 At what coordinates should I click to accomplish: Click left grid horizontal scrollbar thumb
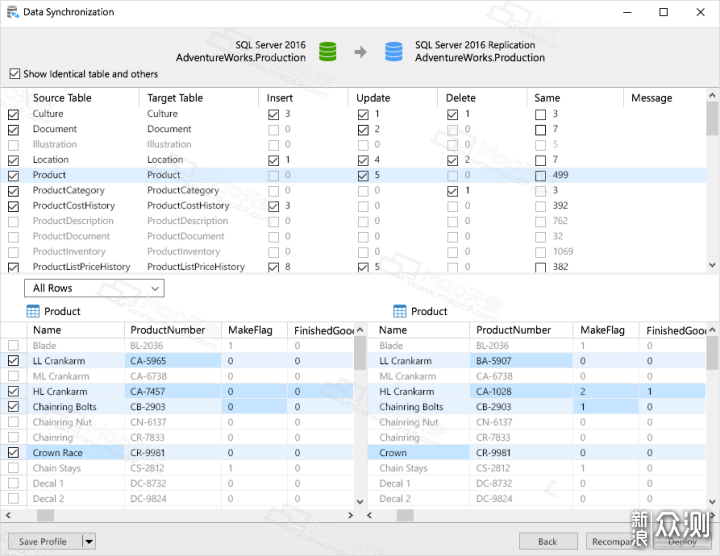(x=45, y=515)
